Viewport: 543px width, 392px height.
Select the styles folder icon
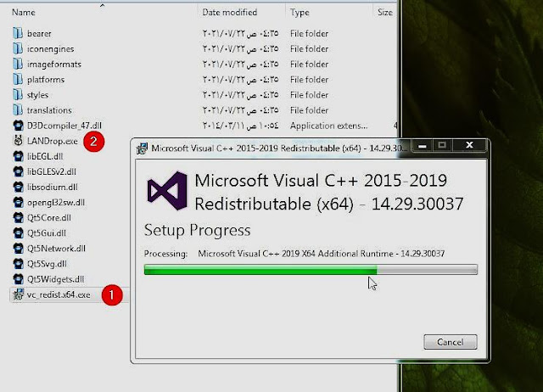(18, 94)
